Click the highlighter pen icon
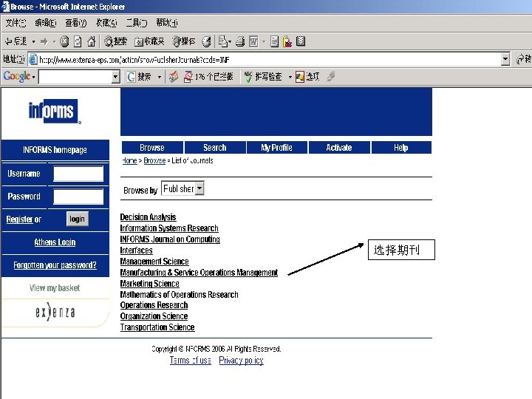Viewport: 532px width, 399px height. click(331, 76)
